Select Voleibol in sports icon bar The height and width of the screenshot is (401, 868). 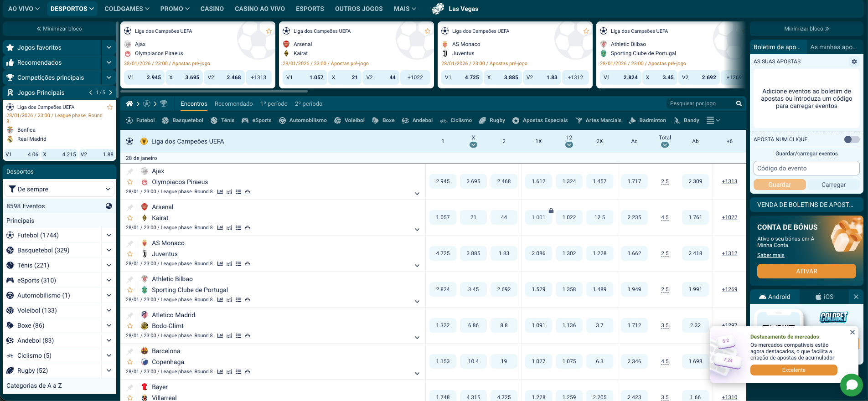[349, 120]
